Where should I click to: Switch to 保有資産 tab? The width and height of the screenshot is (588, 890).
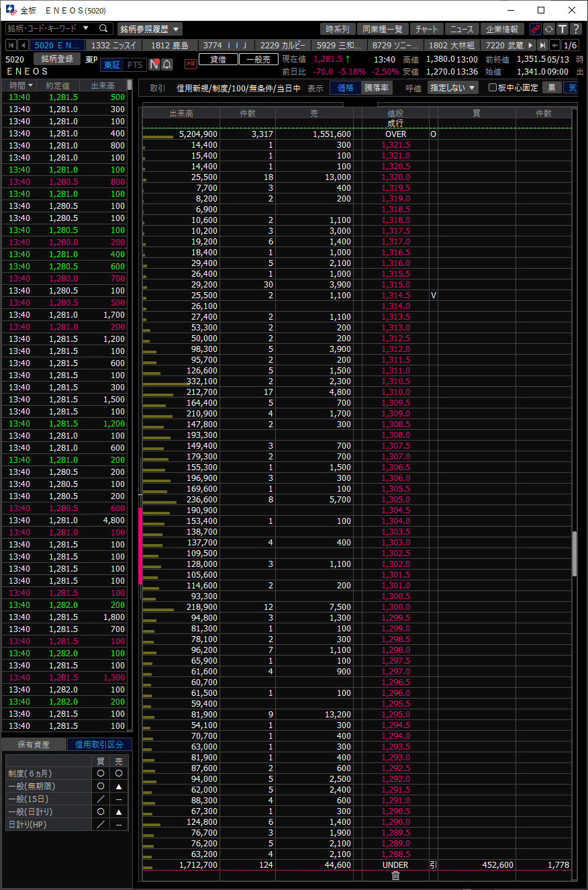pyautogui.click(x=34, y=744)
